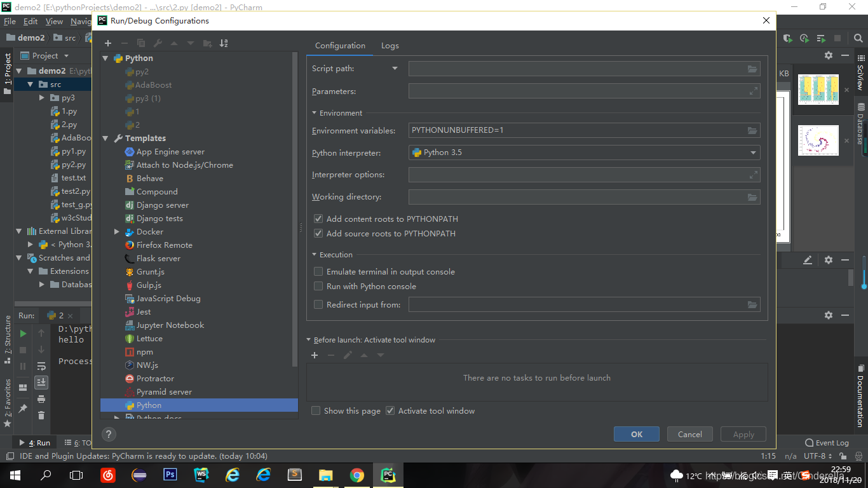Click the sort configurations alphabetically icon
Screen dimensions: 868x488
click(224, 43)
